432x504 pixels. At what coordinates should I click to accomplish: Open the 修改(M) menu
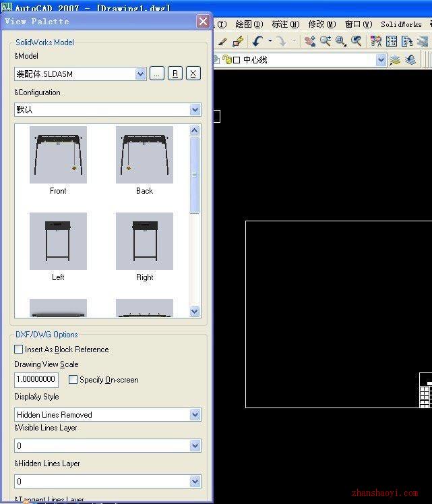[322, 24]
